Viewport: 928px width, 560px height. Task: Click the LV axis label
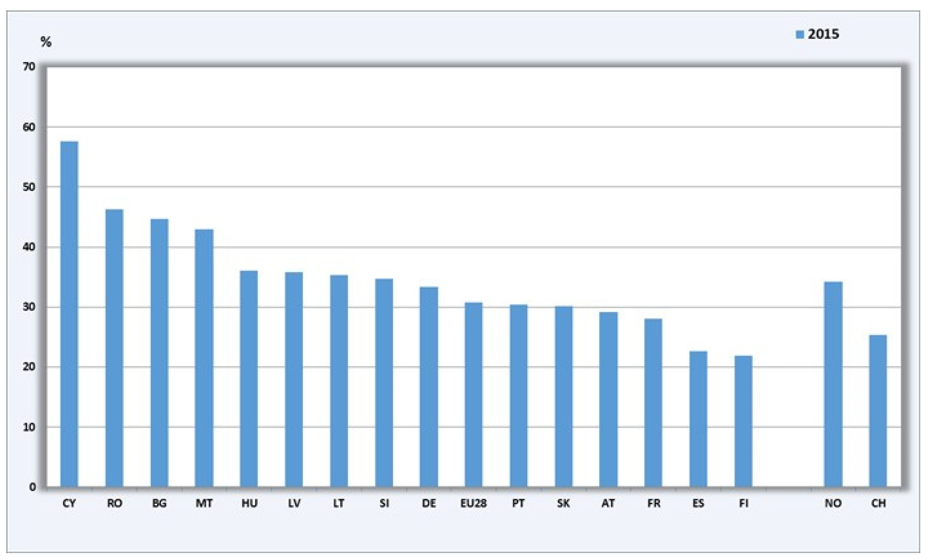(x=294, y=503)
